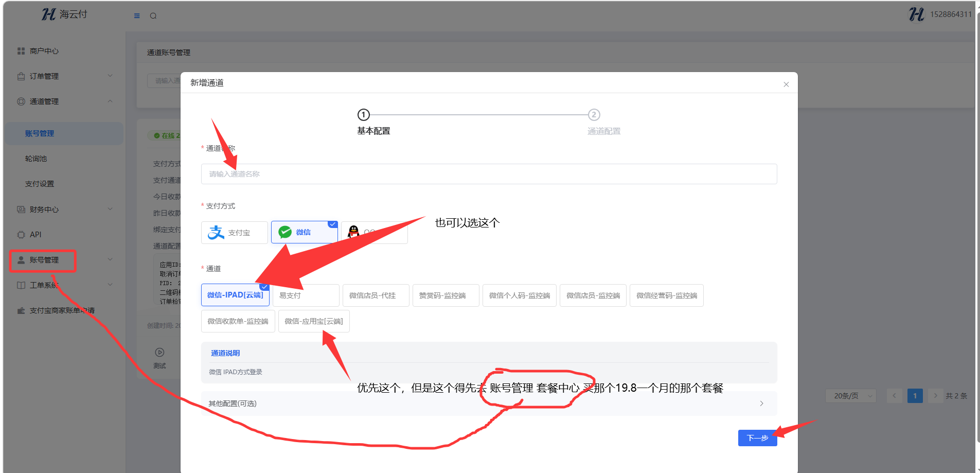
Task: Select 微信 as the payment method
Action: (x=305, y=233)
